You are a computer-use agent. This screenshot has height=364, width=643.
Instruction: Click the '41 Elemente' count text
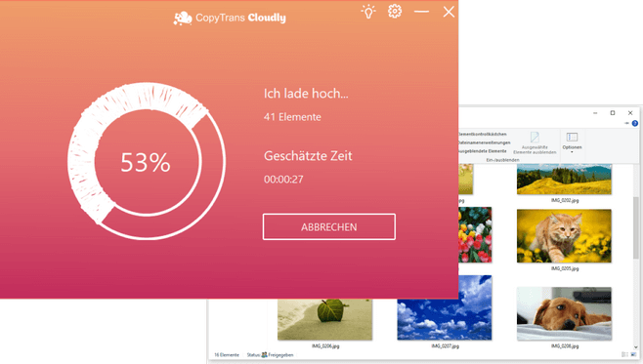click(292, 117)
